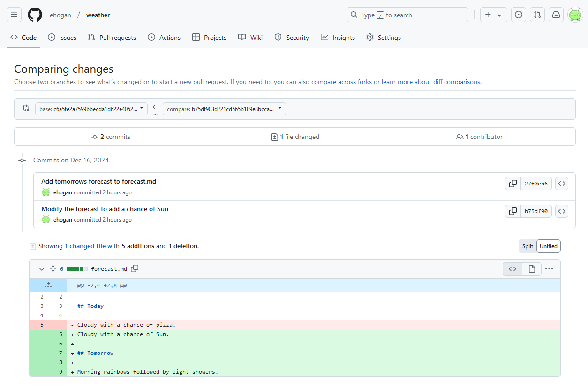Screen dimensions: 588x391
Task: Open the ehogan owner link
Action: click(x=60, y=15)
